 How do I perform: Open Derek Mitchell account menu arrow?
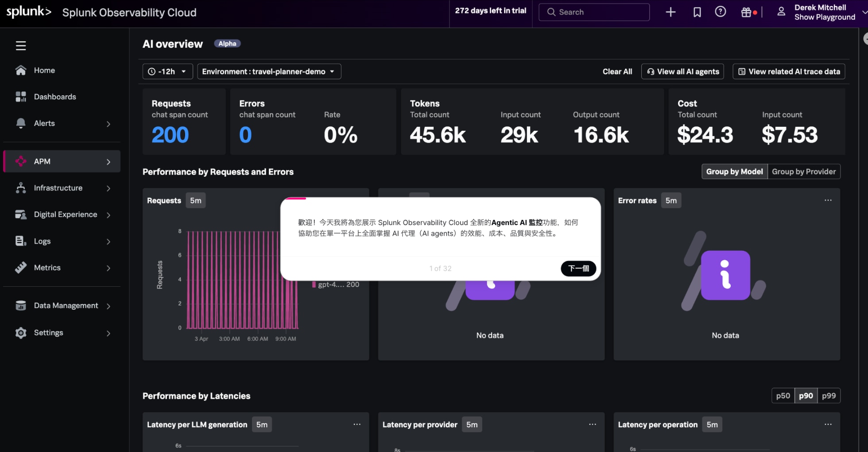tap(864, 12)
